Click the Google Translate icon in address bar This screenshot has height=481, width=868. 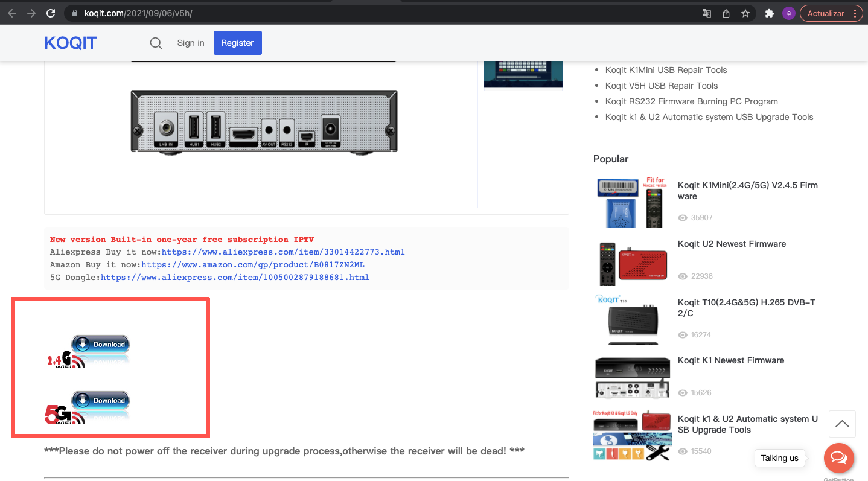coord(707,13)
